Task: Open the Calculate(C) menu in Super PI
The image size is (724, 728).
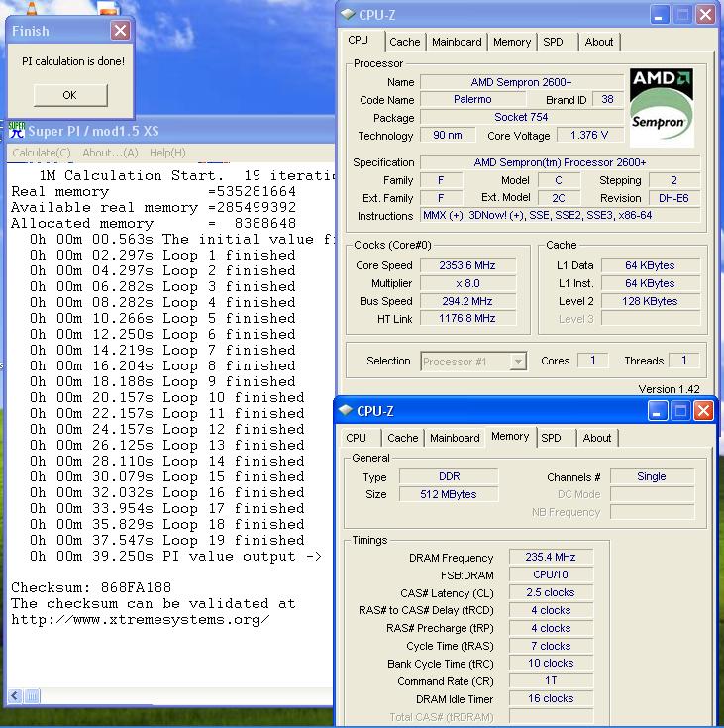Action: point(42,153)
